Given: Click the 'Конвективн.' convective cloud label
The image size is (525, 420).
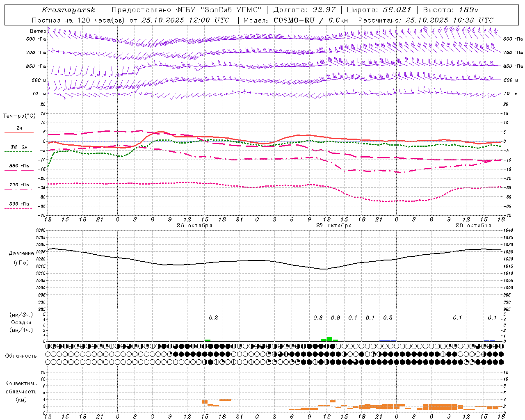Looking at the screenshot, I should pyautogui.click(x=21, y=383).
